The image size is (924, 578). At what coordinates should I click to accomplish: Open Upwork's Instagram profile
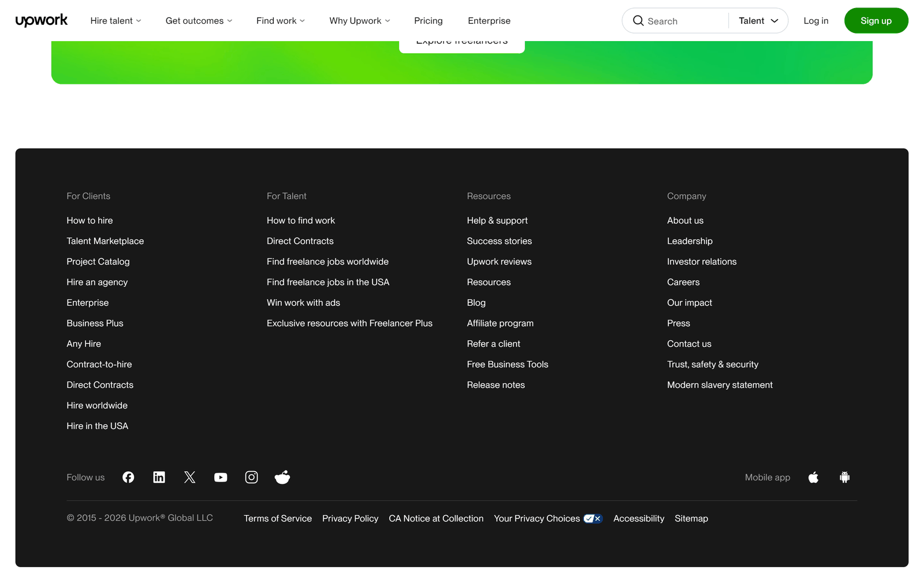(251, 477)
